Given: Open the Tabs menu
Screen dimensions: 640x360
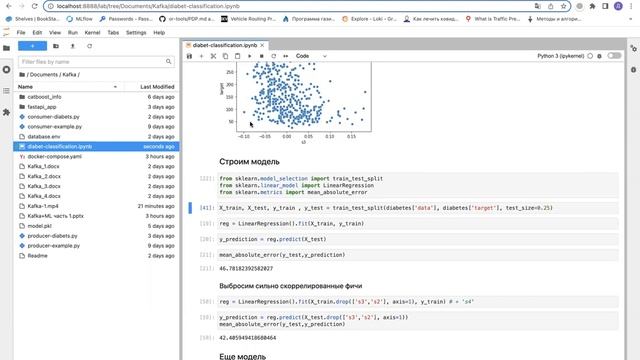Looking at the screenshot, I should (113, 32).
